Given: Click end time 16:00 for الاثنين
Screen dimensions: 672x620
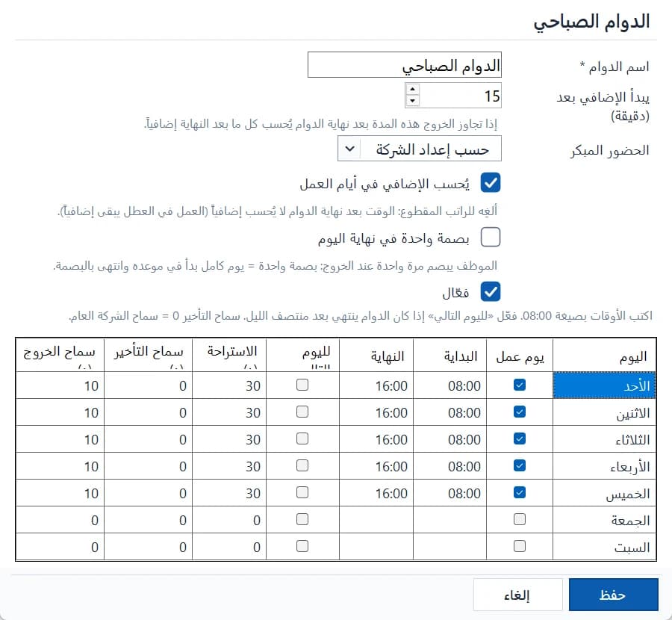Looking at the screenshot, I should point(376,412).
